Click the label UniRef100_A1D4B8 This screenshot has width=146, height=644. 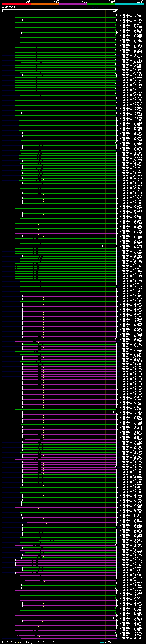click(131, 289)
